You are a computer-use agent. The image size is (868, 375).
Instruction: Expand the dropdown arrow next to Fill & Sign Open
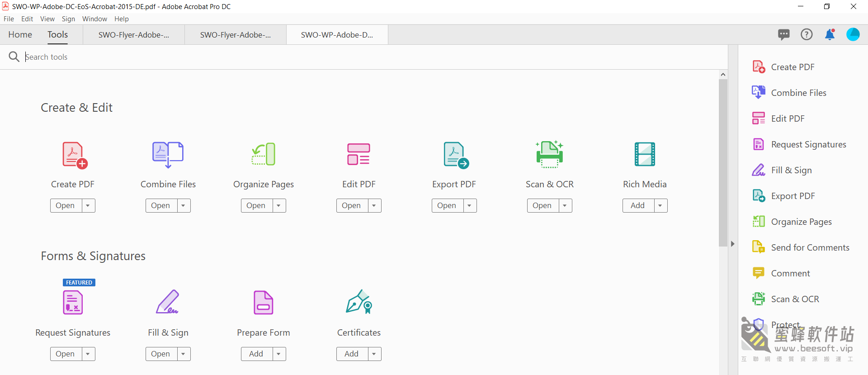[184, 354]
